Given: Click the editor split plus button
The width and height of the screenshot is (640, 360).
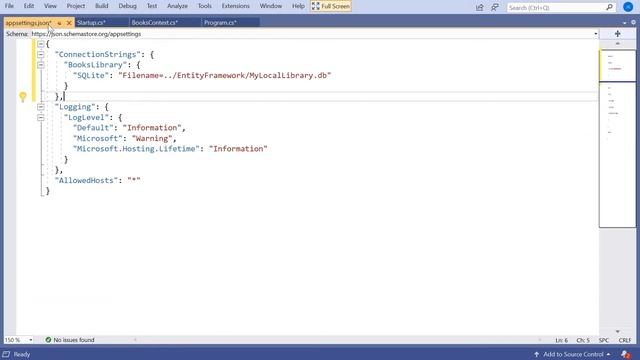Looking at the screenshot, I should pos(618,34).
